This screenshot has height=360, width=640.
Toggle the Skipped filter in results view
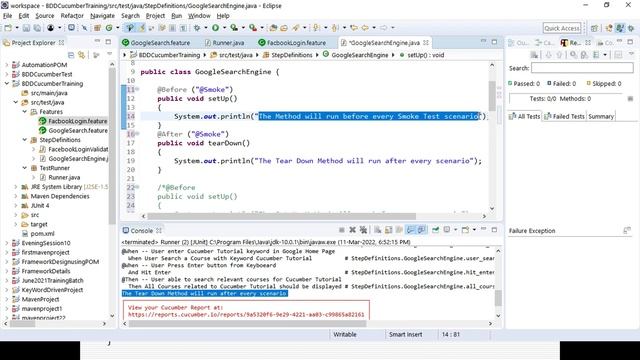[604, 83]
